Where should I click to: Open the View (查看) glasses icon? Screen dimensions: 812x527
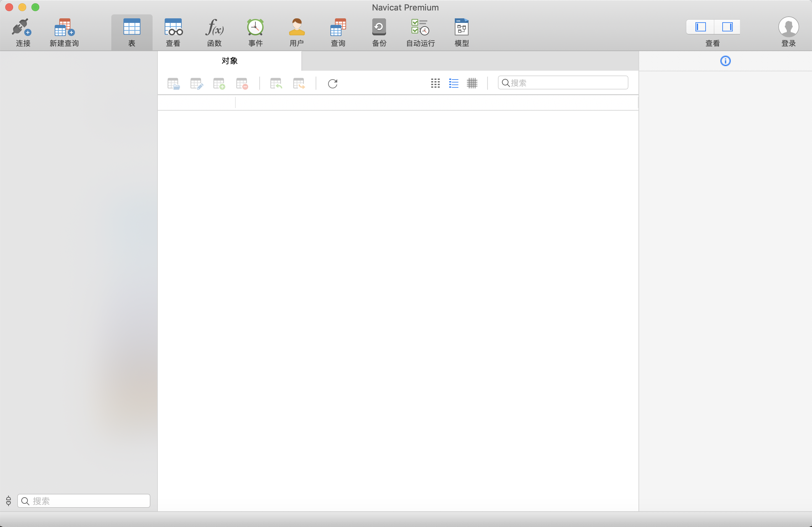[173, 27]
